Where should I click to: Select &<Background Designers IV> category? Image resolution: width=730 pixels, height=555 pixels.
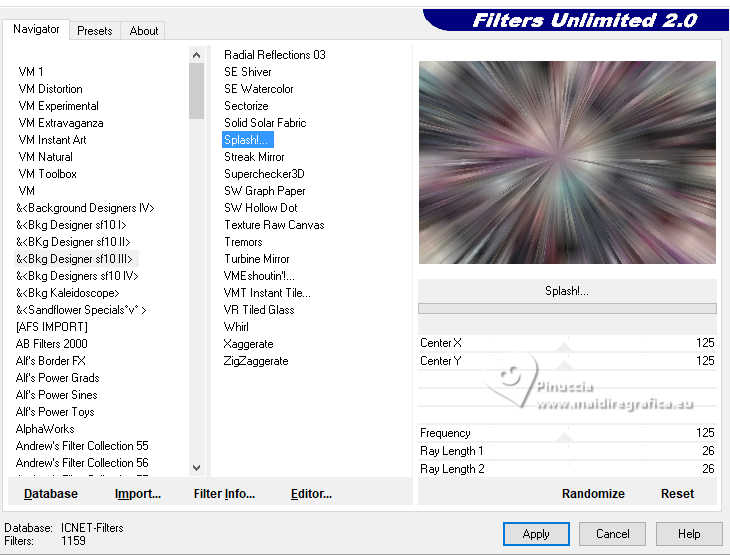[x=85, y=208]
